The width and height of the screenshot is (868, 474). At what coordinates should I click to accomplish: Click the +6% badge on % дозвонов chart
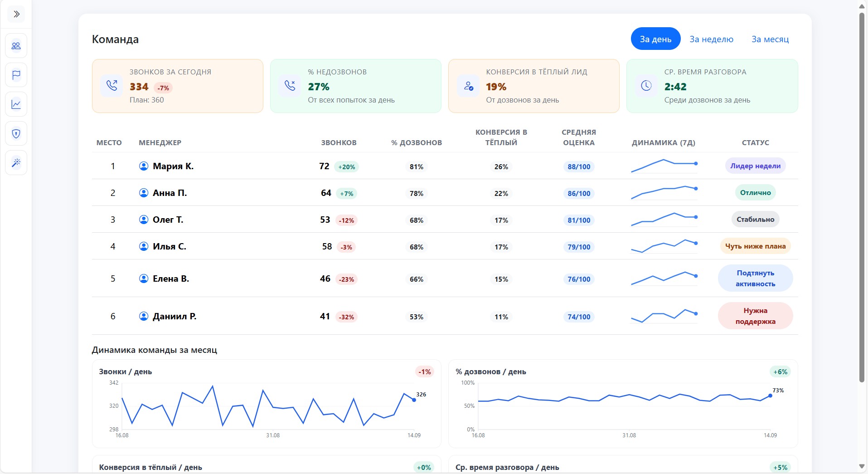[x=780, y=372]
